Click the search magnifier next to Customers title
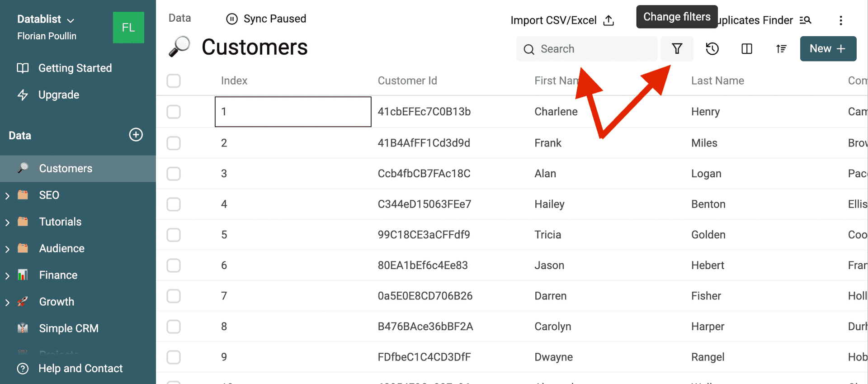Viewport: 868px width, 384px height. (x=179, y=46)
